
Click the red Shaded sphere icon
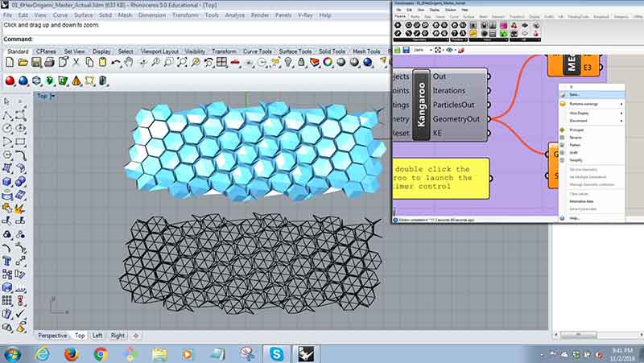(10, 80)
